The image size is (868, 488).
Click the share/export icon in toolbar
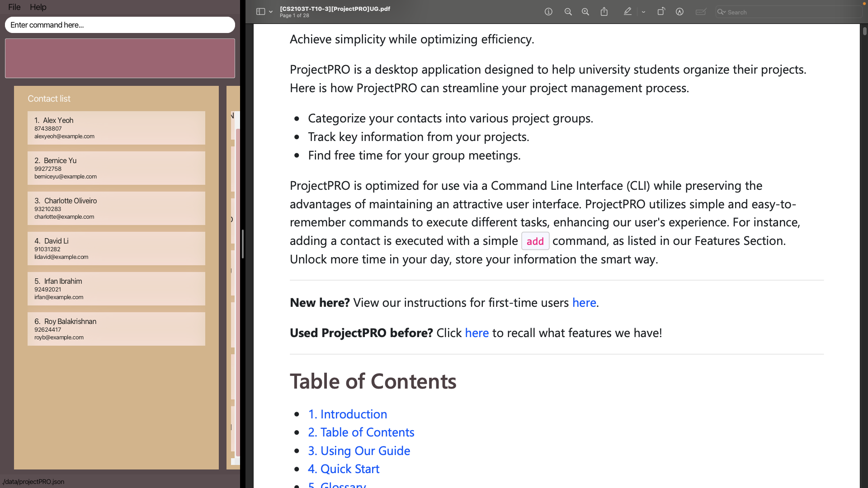pos(604,12)
